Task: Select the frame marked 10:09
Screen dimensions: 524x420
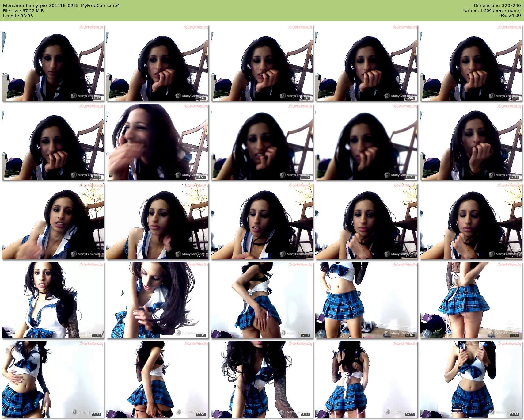Action: 261,142
